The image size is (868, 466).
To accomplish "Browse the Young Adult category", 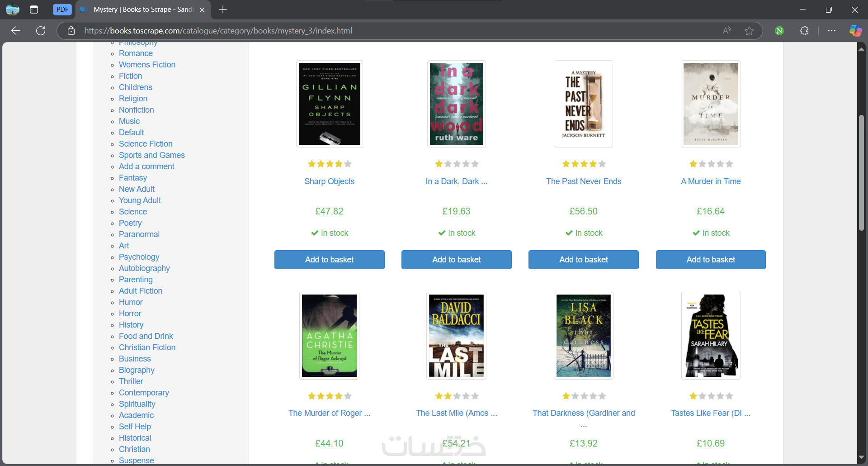I will point(140,200).
